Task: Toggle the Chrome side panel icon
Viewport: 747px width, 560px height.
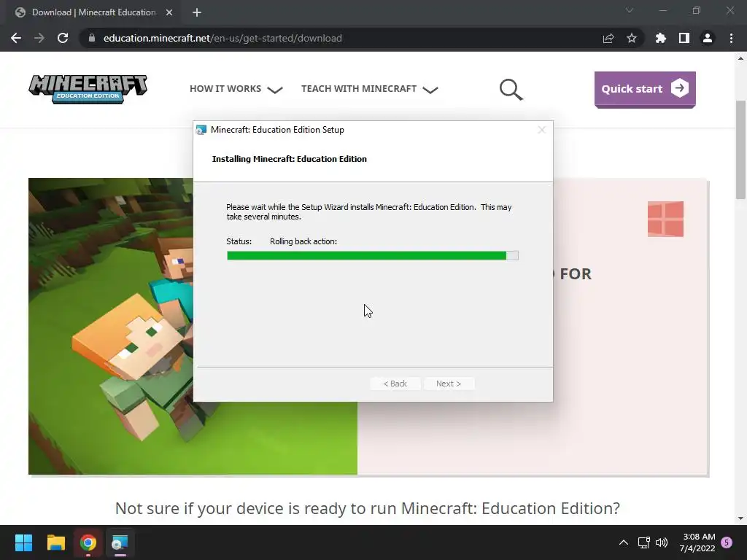Action: coord(684,38)
